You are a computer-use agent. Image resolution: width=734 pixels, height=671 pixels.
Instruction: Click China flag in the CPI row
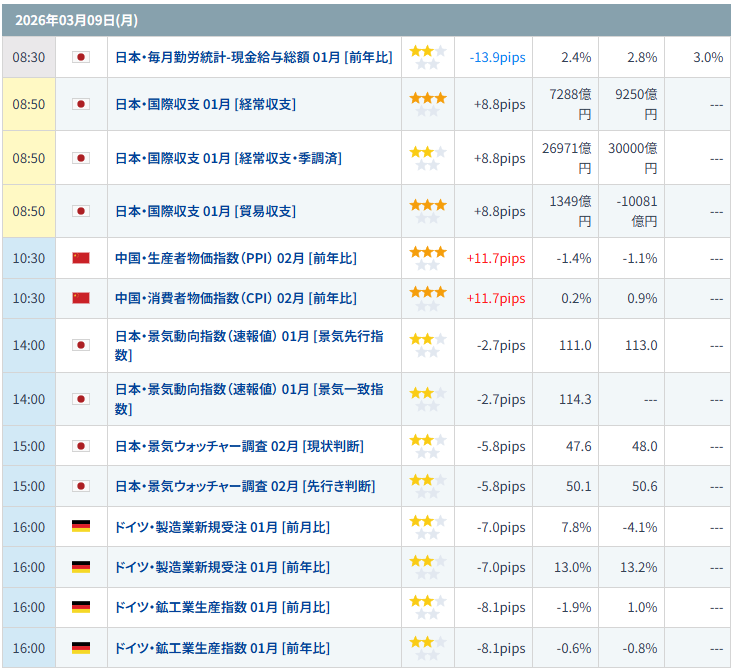(81, 298)
